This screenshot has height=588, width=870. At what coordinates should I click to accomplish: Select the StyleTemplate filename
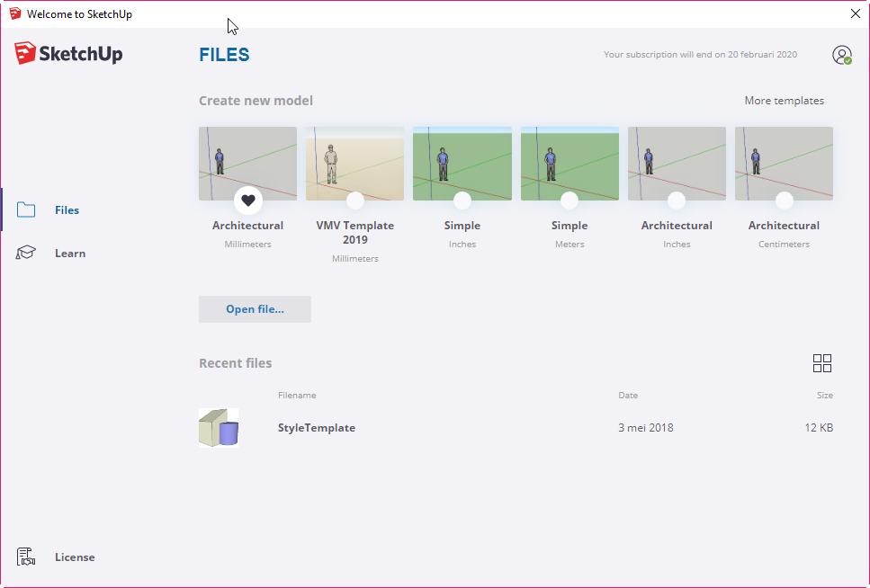click(317, 428)
